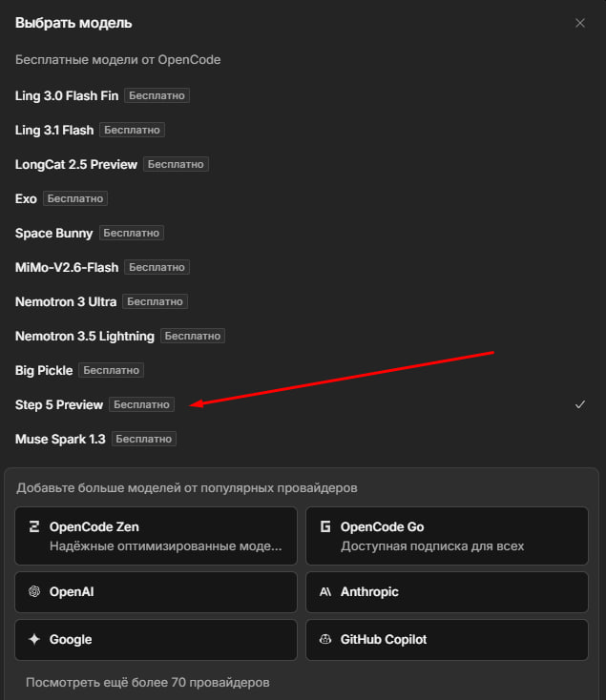The height and width of the screenshot is (700, 606).
Task: Select the Ling 3.0 Flash Fin model
Action: 300,95
